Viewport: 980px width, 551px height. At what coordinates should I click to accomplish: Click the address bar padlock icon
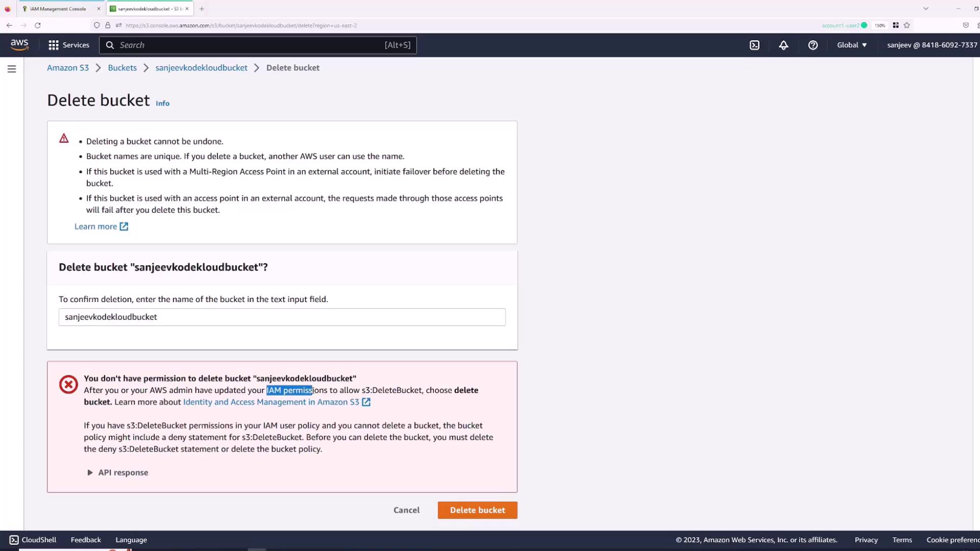(x=108, y=25)
